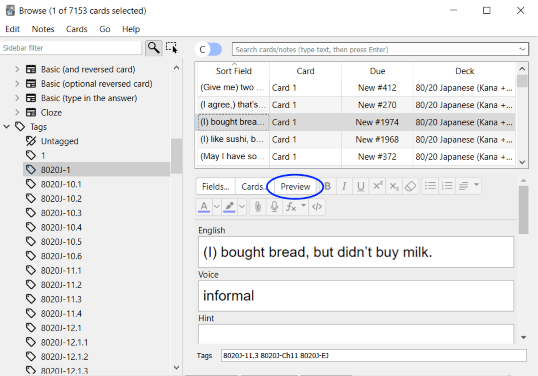Select the Untagged item

click(96, 141)
